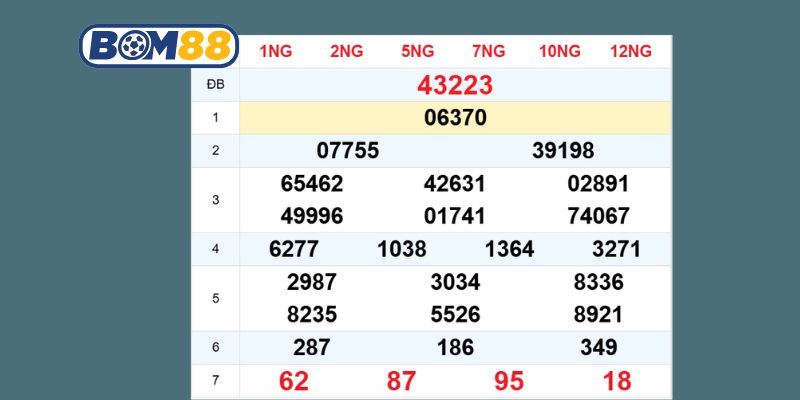Click second prize number 07755

click(x=347, y=151)
